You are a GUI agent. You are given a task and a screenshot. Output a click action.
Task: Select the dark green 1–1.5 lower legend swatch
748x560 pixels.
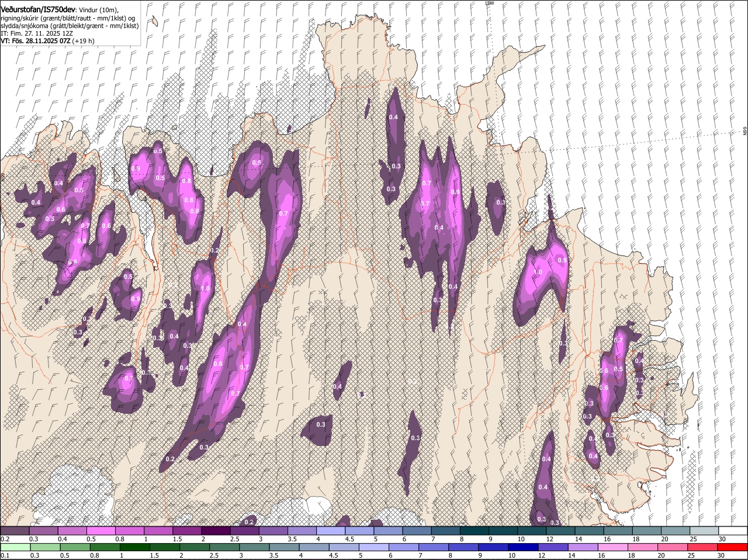135,547
